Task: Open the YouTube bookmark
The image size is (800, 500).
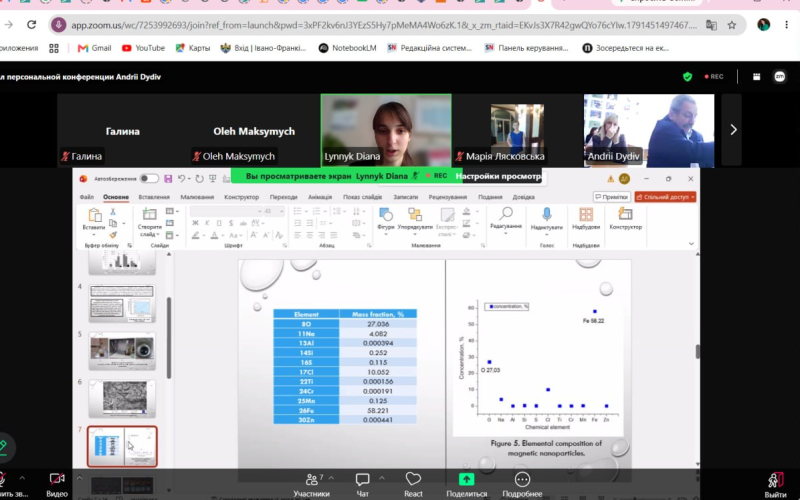Action: (143, 48)
